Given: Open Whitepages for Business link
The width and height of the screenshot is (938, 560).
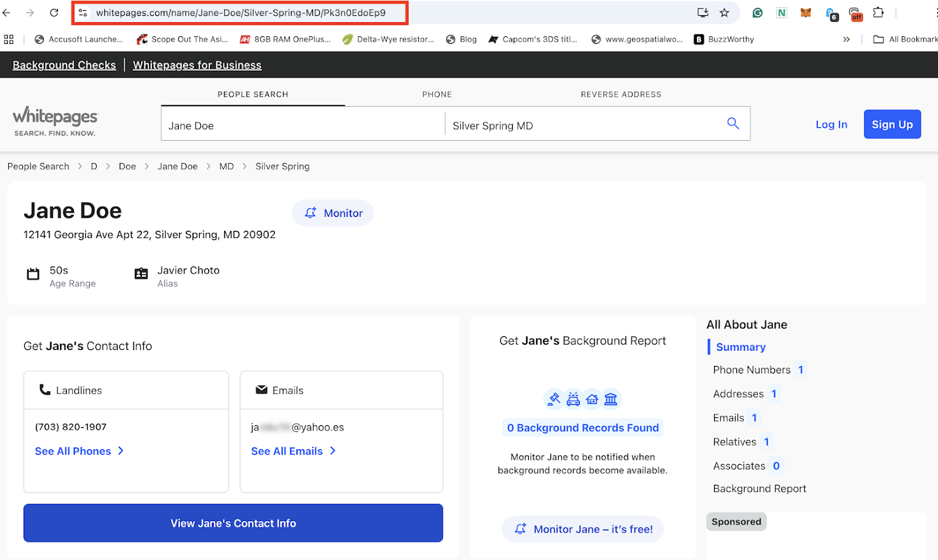Looking at the screenshot, I should pyautogui.click(x=197, y=65).
